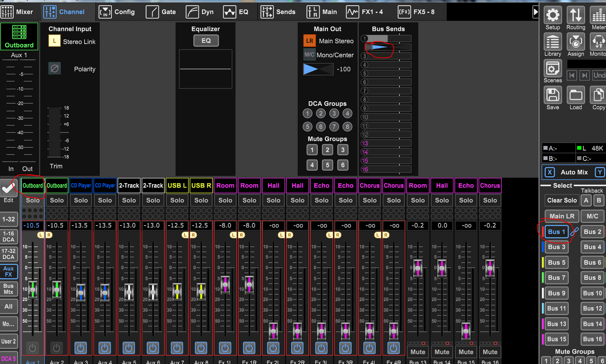Viewport: 606px width, 364px height.
Task: Click the Clear Solo button
Action: click(562, 200)
